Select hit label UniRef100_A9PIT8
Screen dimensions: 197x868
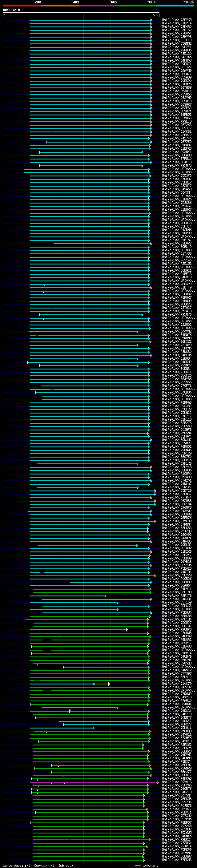(x=177, y=596)
